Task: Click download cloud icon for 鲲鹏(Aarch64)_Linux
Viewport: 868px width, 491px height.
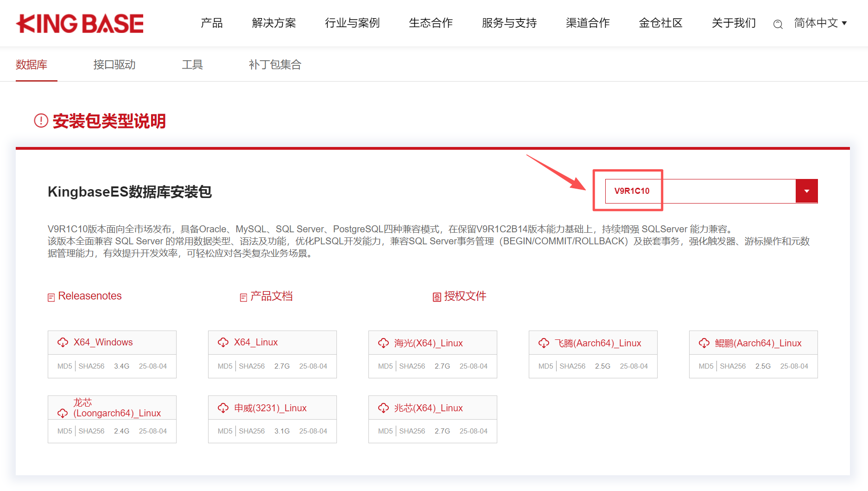Action: pyautogui.click(x=704, y=343)
